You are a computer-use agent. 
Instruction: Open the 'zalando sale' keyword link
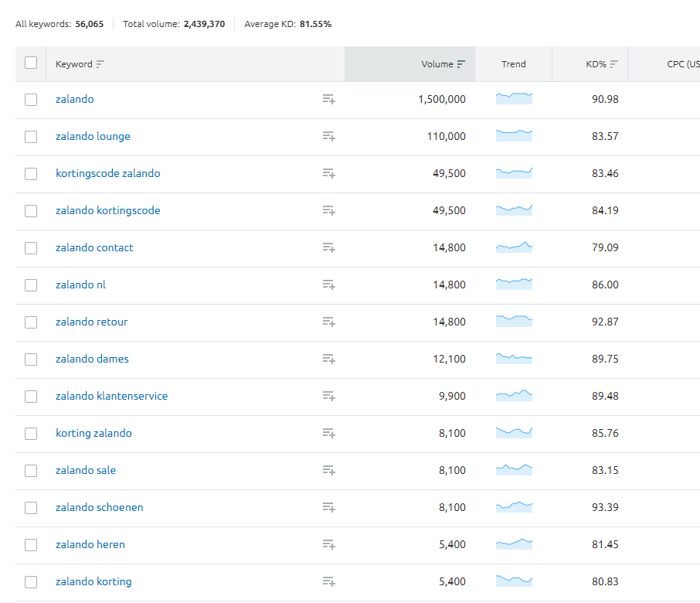(86, 470)
